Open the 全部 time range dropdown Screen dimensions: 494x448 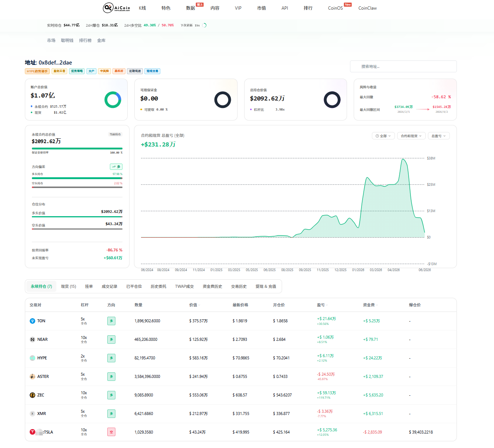[x=383, y=136]
